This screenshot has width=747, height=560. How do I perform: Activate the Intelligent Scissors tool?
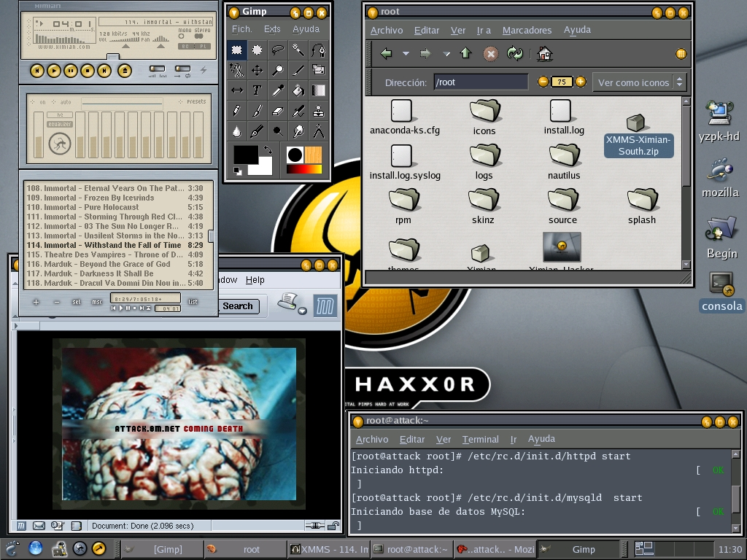236,70
